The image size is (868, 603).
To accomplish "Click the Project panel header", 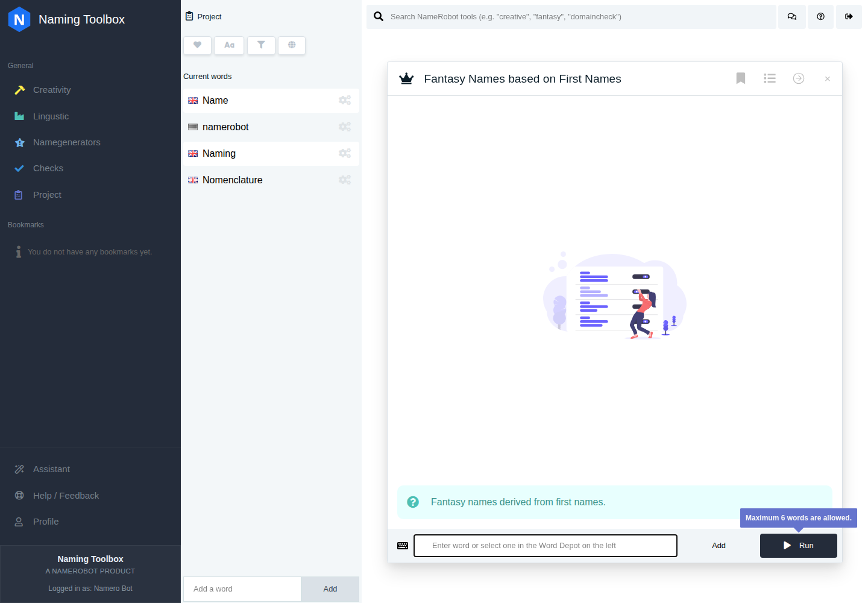I will coord(203,16).
